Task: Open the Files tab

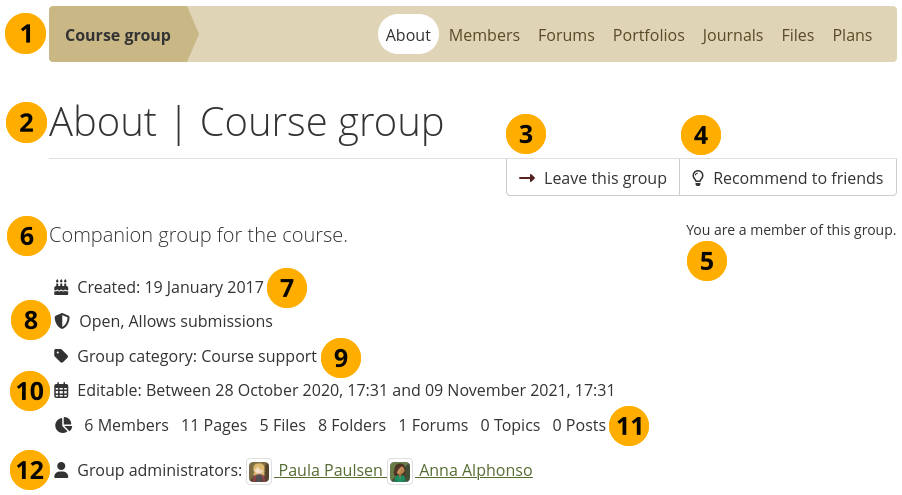Action: pos(797,35)
